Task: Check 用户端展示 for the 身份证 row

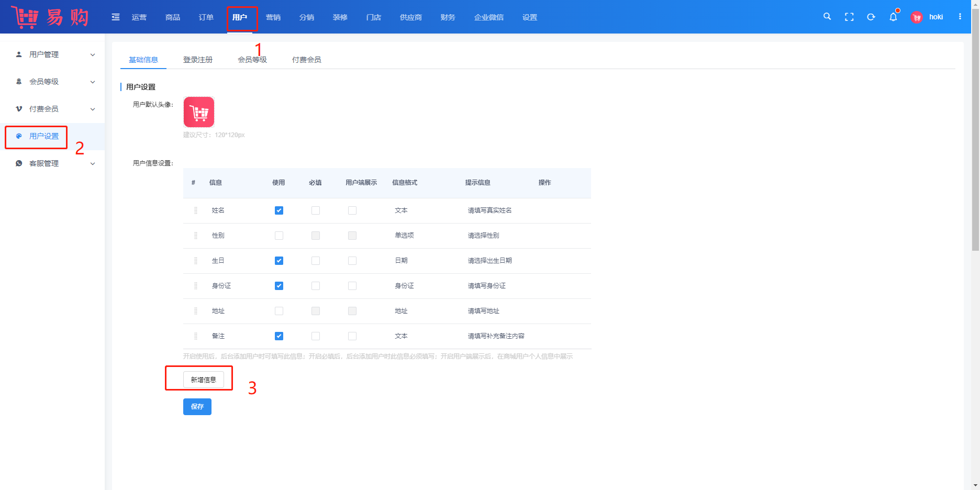Action: (352, 286)
